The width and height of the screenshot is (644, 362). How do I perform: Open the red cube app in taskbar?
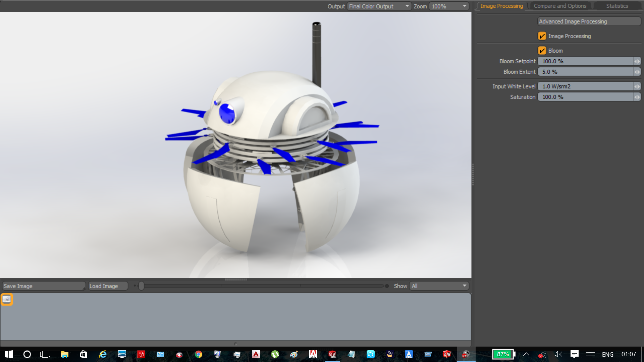click(141, 354)
